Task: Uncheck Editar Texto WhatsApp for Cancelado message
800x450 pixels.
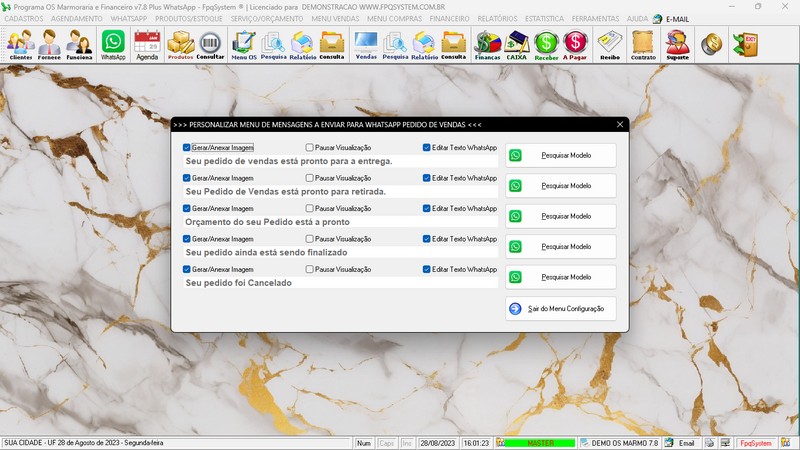Action: (x=427, y=269)
